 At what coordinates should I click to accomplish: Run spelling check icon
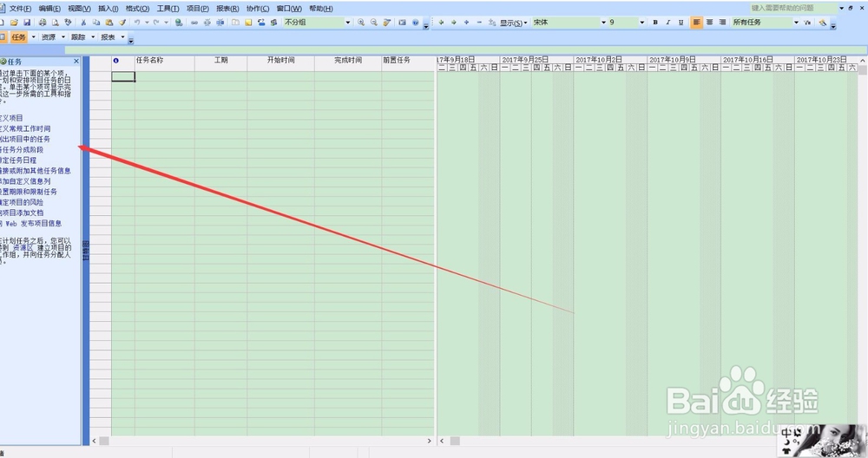(68, 23)
